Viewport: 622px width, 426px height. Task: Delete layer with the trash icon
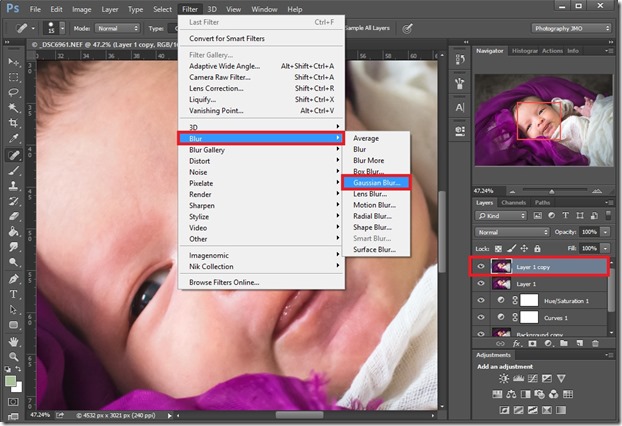595,343
